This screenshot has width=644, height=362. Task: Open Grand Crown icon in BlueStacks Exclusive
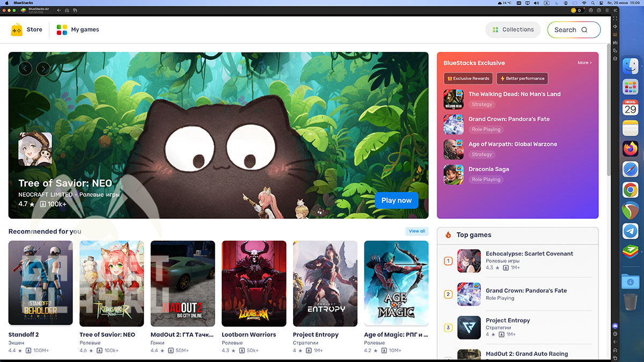click(453, 124)
